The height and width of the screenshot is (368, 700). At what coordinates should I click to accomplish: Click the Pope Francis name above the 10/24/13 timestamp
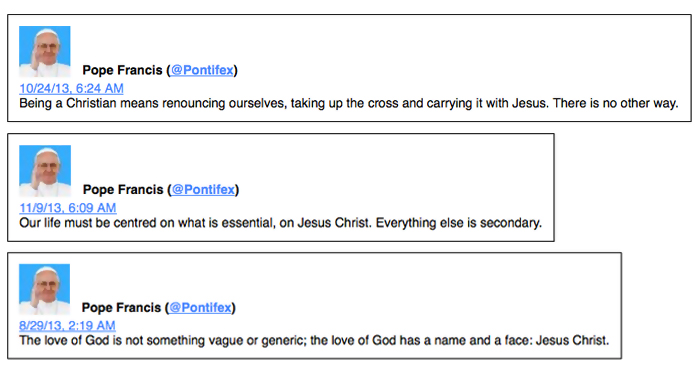tap(122, 70)
